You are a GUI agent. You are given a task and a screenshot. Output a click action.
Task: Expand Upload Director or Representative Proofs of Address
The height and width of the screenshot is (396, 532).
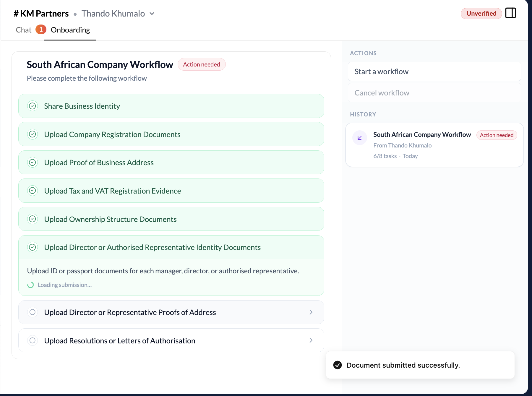coord(311,312)
